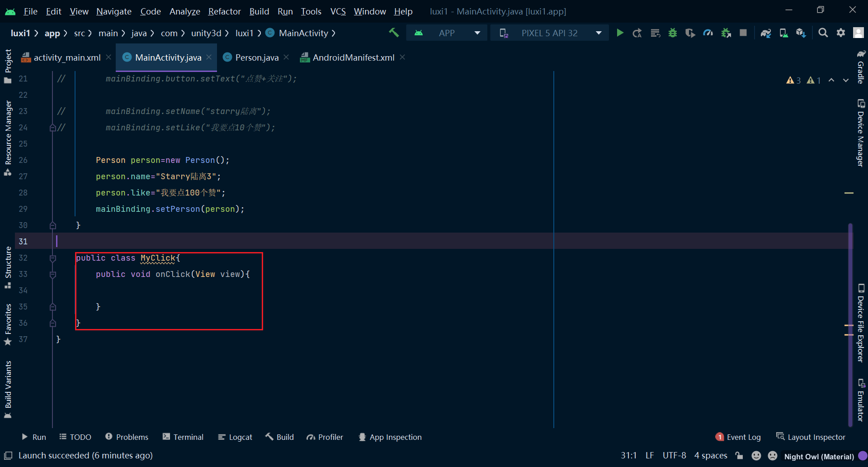
Task: Open the Problems panel
Action: [127, 437]
